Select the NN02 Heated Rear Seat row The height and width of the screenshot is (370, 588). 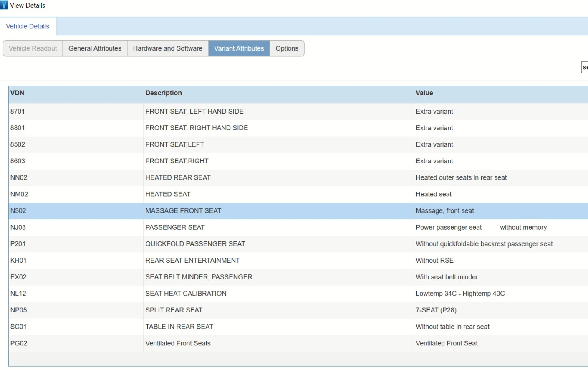tap(178, 177)
